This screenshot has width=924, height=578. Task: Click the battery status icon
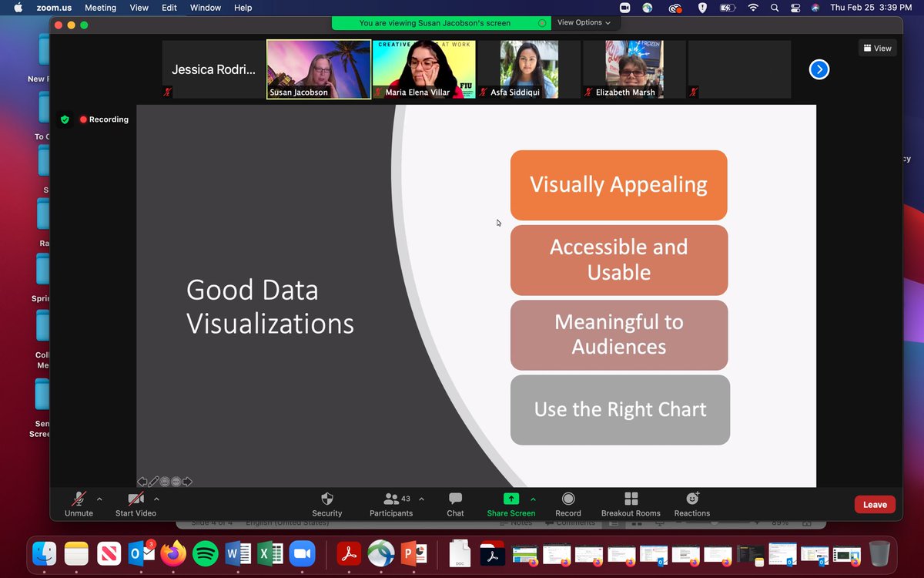click(x=728, y=8)
